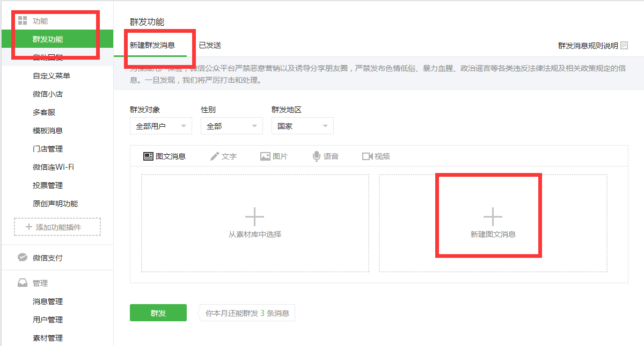Viewport: 644px width, 346px height.
Task: Select the 语音 microphone icon
Action: point(317,156)
